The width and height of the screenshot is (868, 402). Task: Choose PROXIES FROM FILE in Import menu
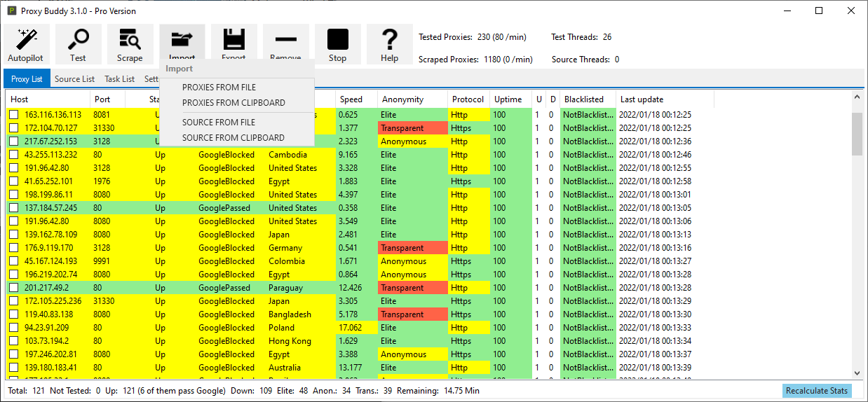pos(219,88)
